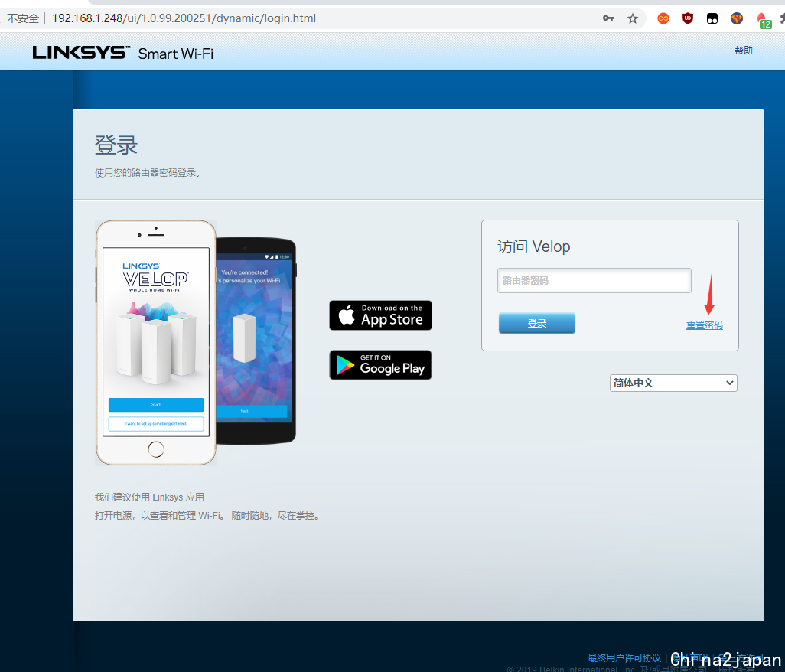Click the Velop phones promotional image
This screenshot has width=785, height=672.
[x=196, y=343]
